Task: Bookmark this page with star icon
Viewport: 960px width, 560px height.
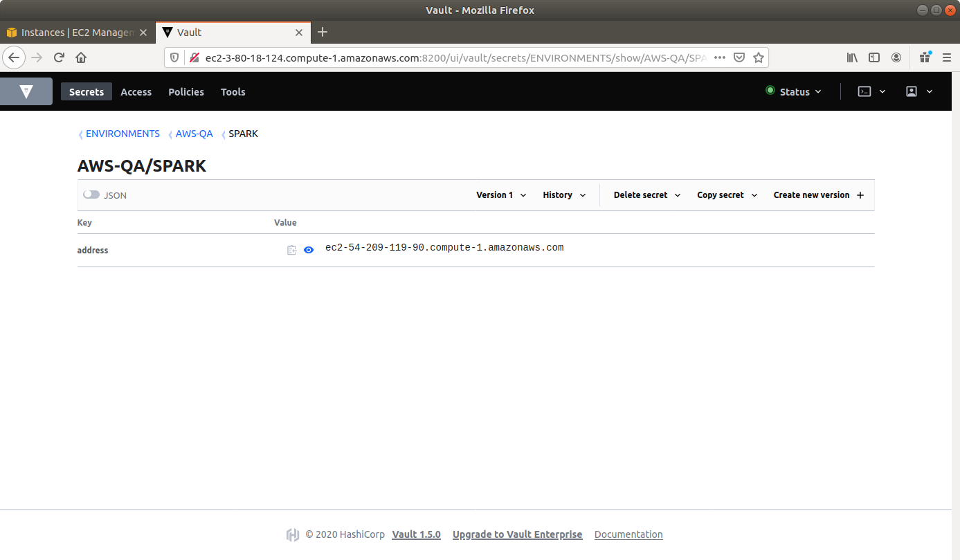Action: (759, 58)
